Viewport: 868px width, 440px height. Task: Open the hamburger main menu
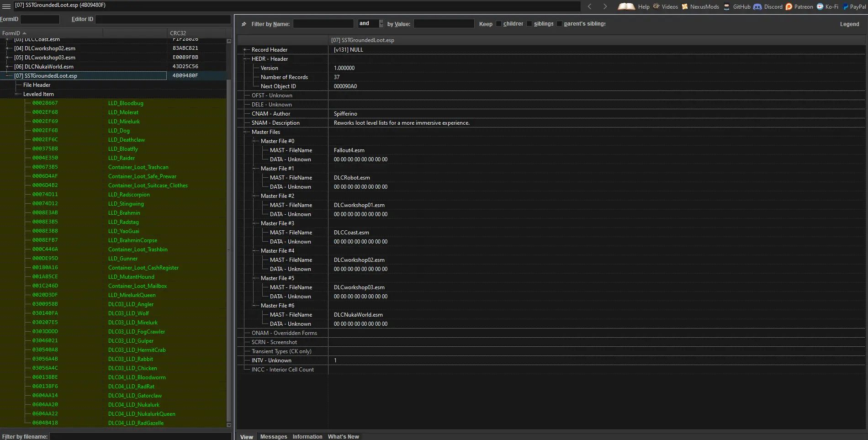[6, 6]
